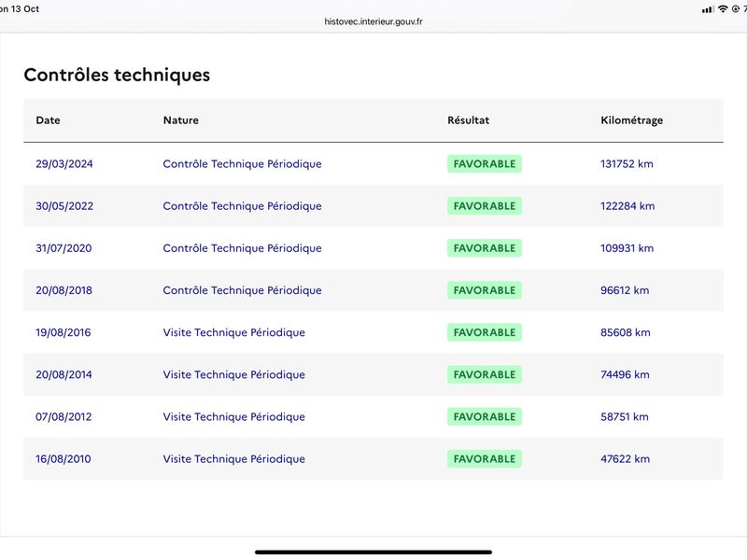This screenshot has width=747, height=560.
Task: Tap the histovec.interieur.gouv.fr address bar
Action: pyautogui.click(x=373, y=21)
